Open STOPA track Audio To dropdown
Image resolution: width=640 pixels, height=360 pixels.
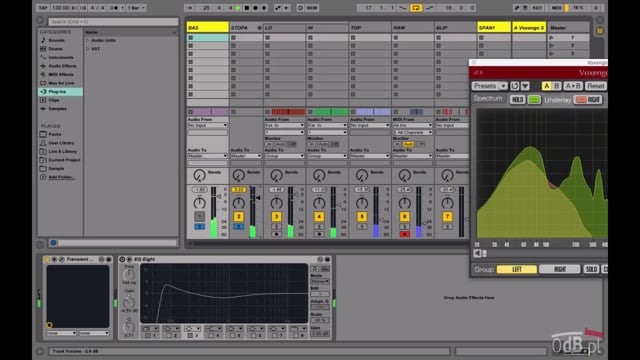pyautogui.click(x=246, y=156)
